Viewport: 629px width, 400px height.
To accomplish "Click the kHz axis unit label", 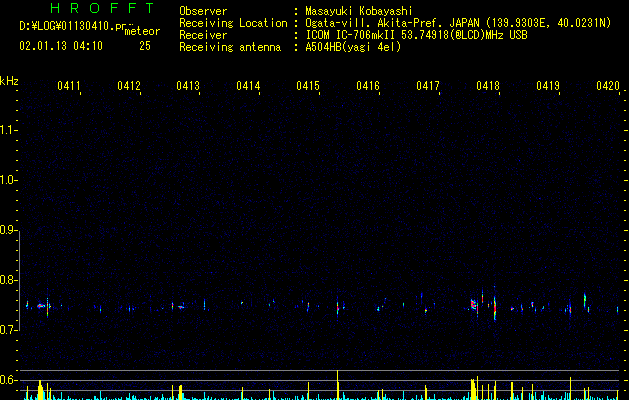I will 9,81.
